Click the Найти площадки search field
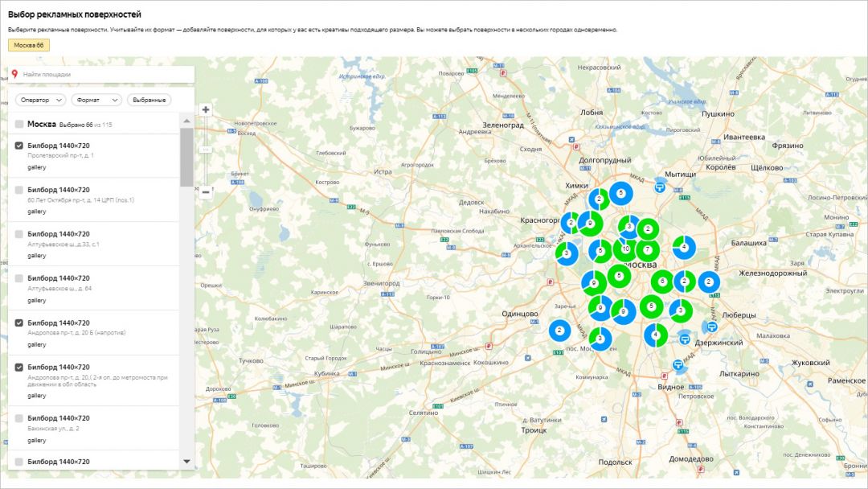Viewport: 868px width, 489px height. (x=104, y=75)
